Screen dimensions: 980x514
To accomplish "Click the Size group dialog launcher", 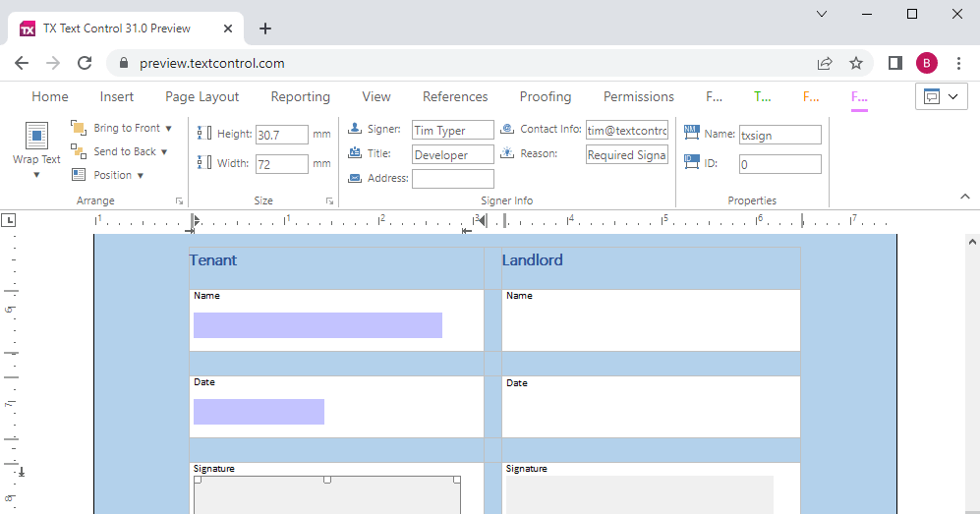I will click(329, 201).
